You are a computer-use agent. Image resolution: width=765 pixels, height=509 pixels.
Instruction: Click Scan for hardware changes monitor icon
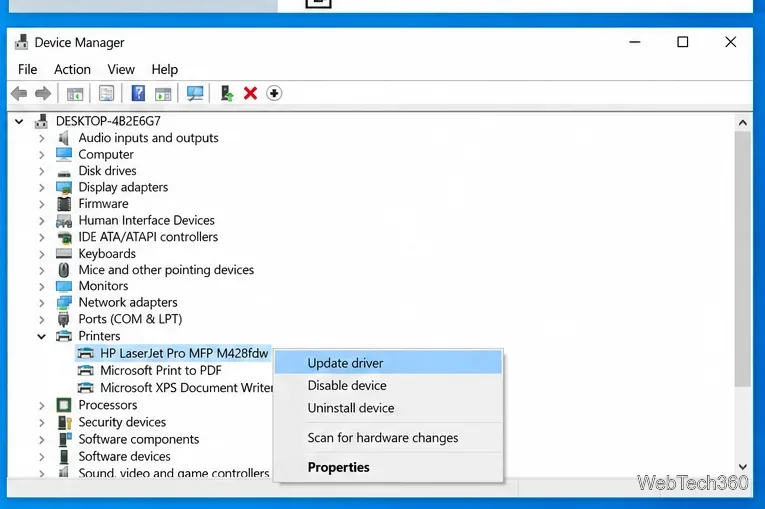[195, 93]
